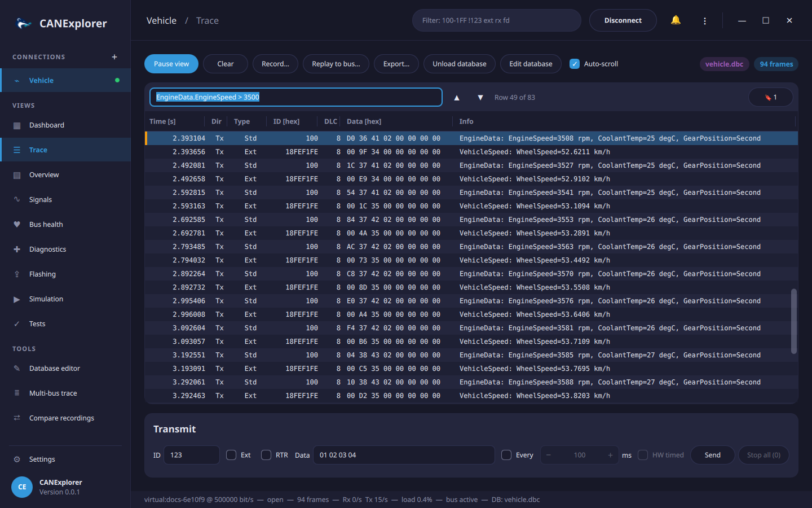Open Compare recordings tool icon
Image resolution: width=812 pixels, height=508 pixels.
pos(17,418)
